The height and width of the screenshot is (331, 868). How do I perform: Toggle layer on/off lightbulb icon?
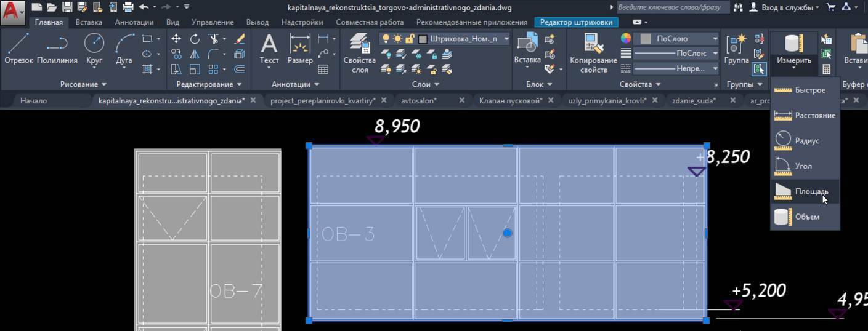click(386, 39)
